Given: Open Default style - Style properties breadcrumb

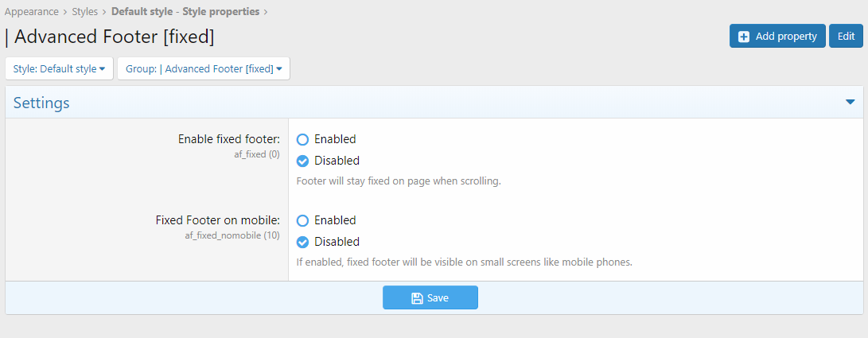Looking at the screenshot, I should [187, 11].
